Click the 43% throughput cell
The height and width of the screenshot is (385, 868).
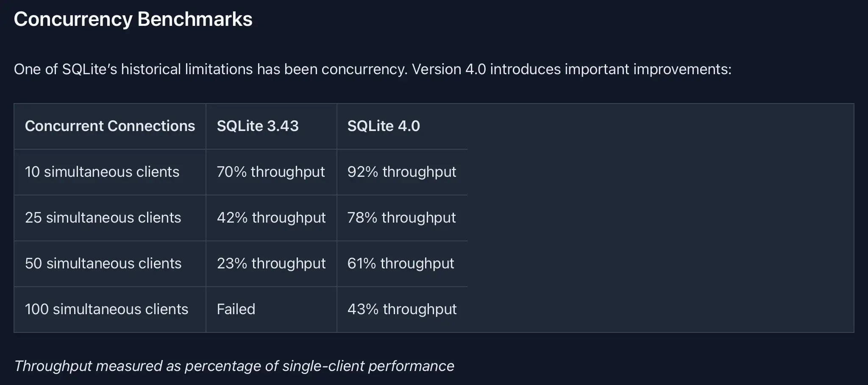point(402,310)
